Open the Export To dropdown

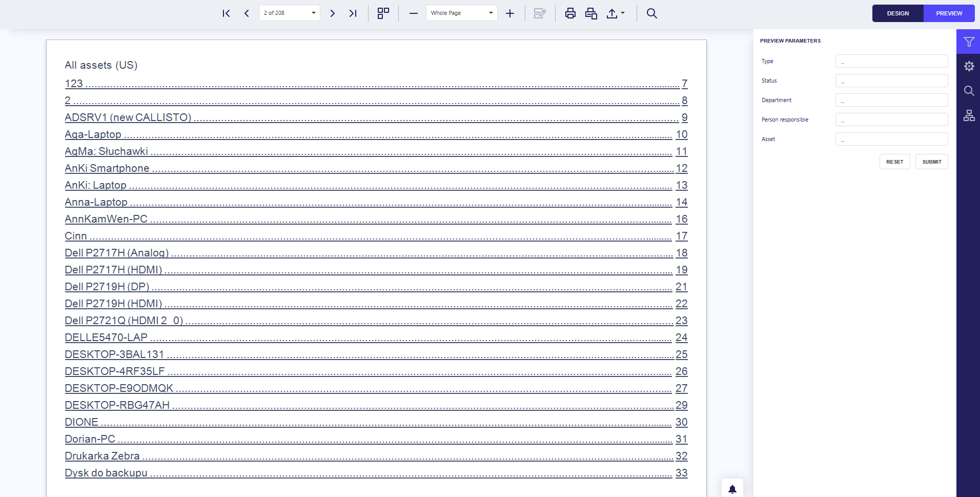point(616,13)
